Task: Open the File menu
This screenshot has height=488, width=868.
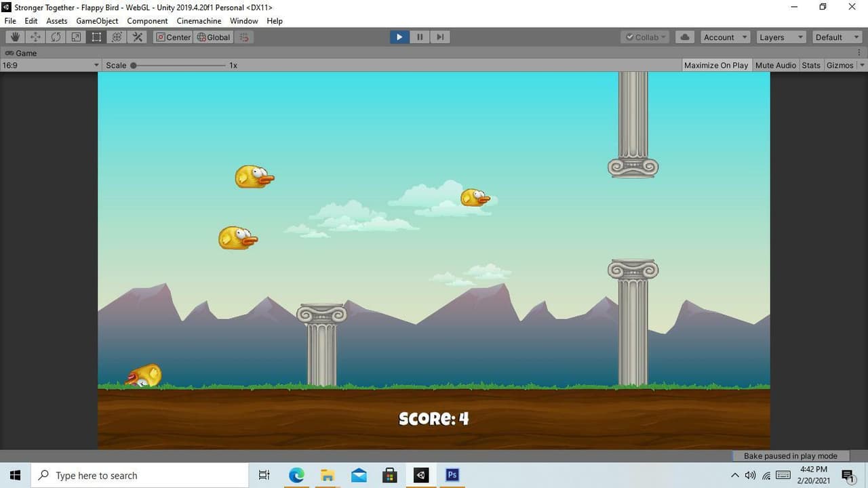Action: (x=10, y=21)
